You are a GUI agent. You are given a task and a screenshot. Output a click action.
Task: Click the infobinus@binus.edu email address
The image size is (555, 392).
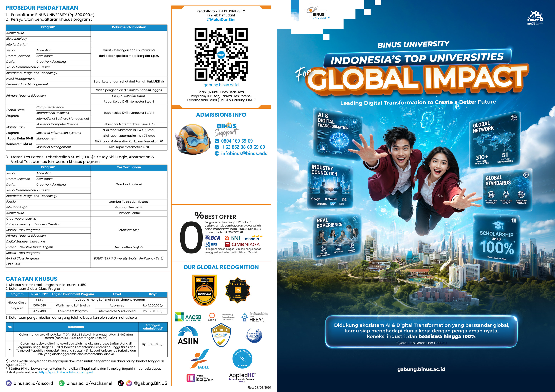244,154
